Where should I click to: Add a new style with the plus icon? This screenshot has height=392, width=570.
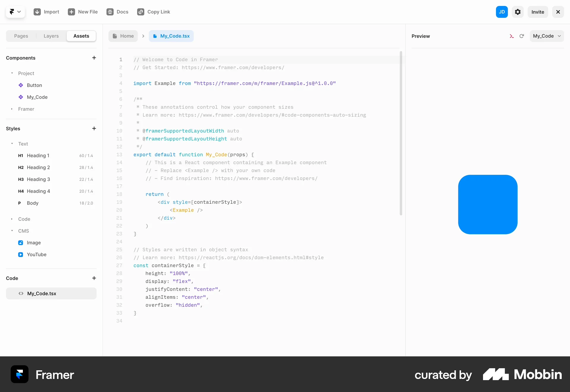[x=94, y=129]
